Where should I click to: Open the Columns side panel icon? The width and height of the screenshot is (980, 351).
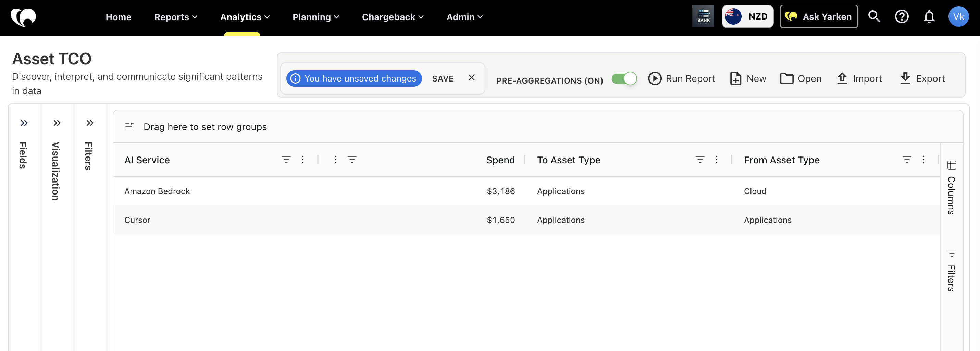pyautogui.click(x=952, y=165)
